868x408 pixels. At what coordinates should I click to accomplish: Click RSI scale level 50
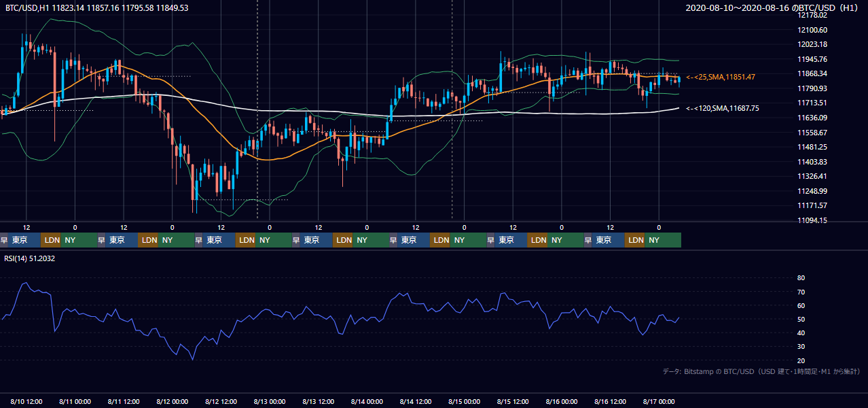point(801,319)
